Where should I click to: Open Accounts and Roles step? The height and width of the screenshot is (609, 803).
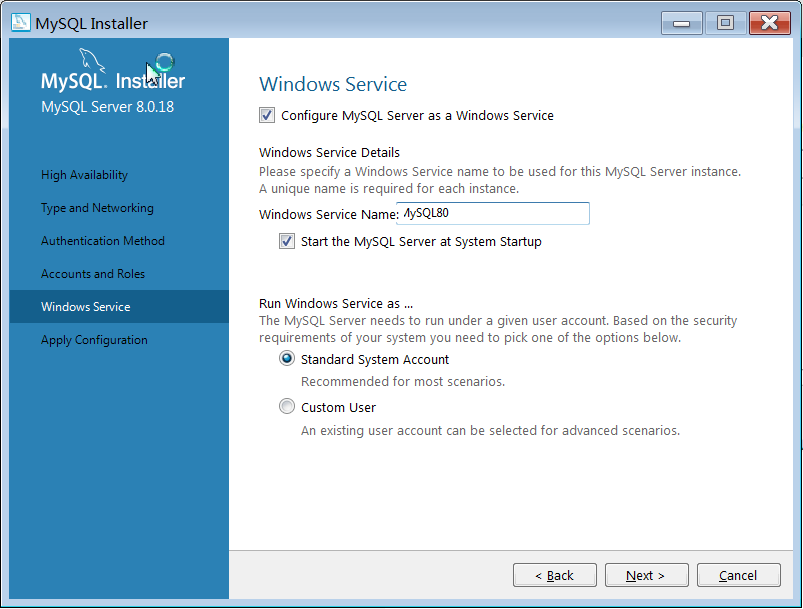tap(93, 274)
